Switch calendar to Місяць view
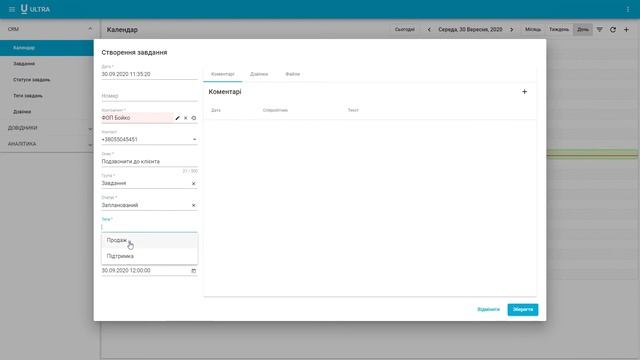The width and height of the screenshot is (640, 360). 533,29
